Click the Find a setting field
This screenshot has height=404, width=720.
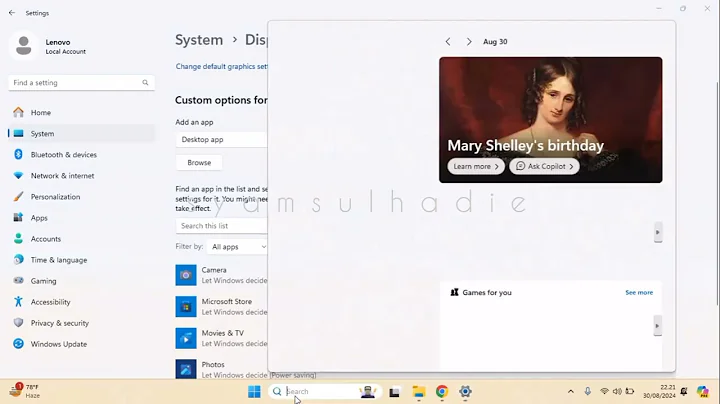click(x=81, y=83)
